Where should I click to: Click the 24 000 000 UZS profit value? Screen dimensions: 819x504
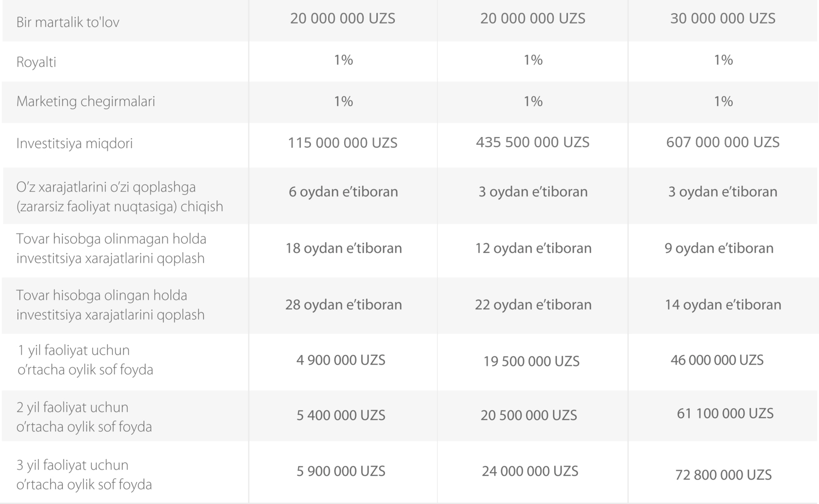point(530,471)
